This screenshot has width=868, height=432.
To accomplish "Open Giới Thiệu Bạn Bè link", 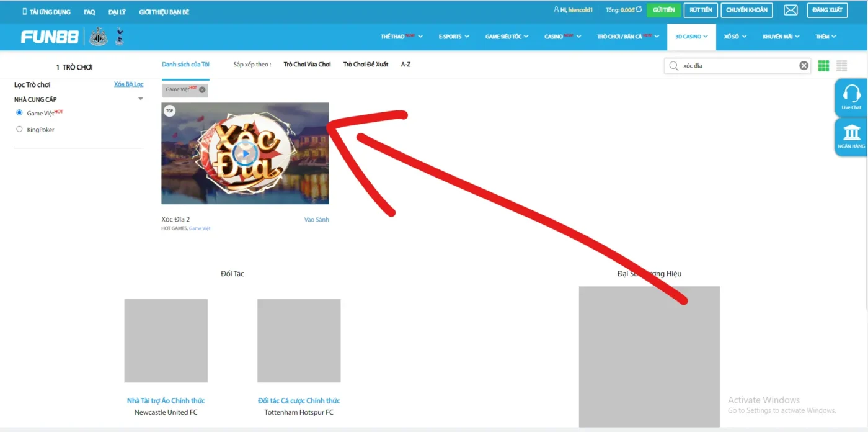I will coord(164,12).
